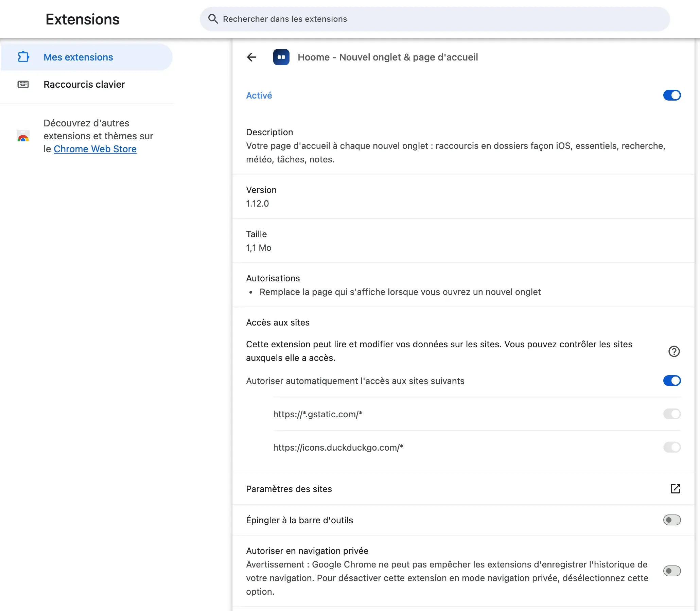Open help icon for site access

pyautogui.click(x=674, y=351)
